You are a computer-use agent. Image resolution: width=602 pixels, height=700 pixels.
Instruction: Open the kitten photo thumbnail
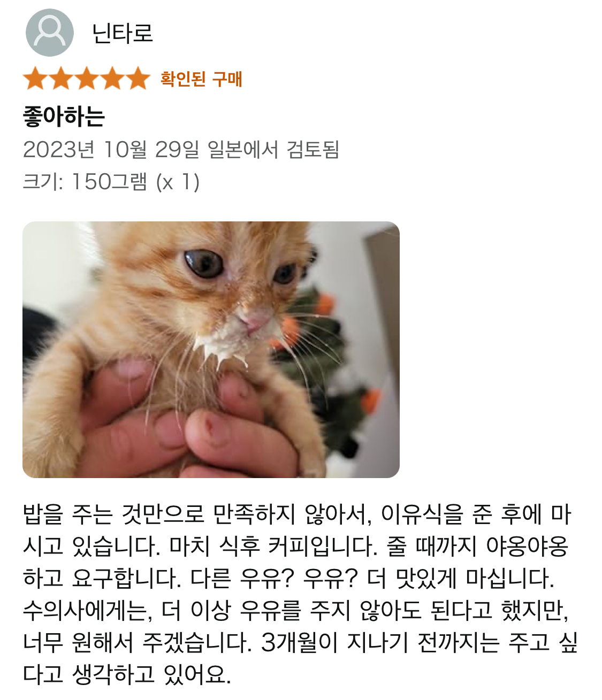(x=211, y=350)
